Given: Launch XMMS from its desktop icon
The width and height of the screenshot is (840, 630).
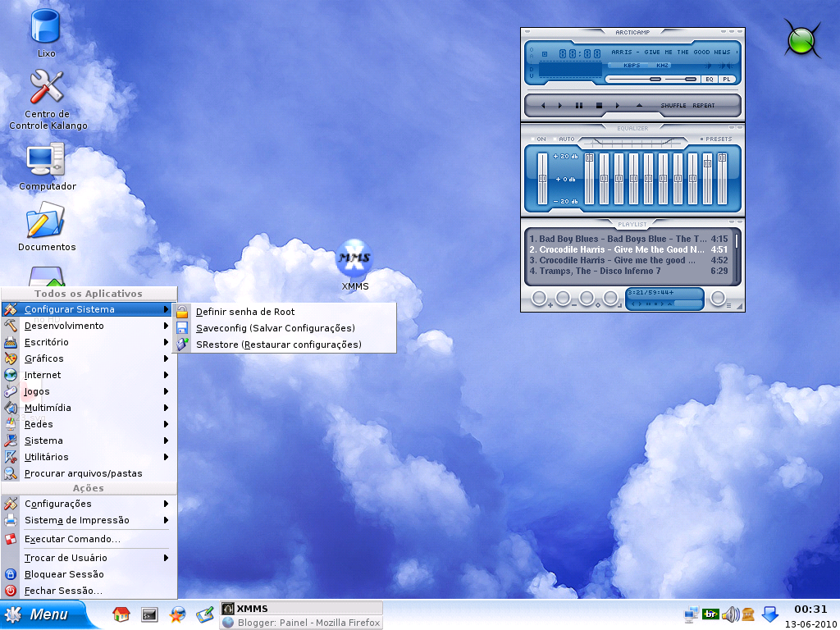Looking at the screenshot, I should pyautogui.click(x=354, y=258).
